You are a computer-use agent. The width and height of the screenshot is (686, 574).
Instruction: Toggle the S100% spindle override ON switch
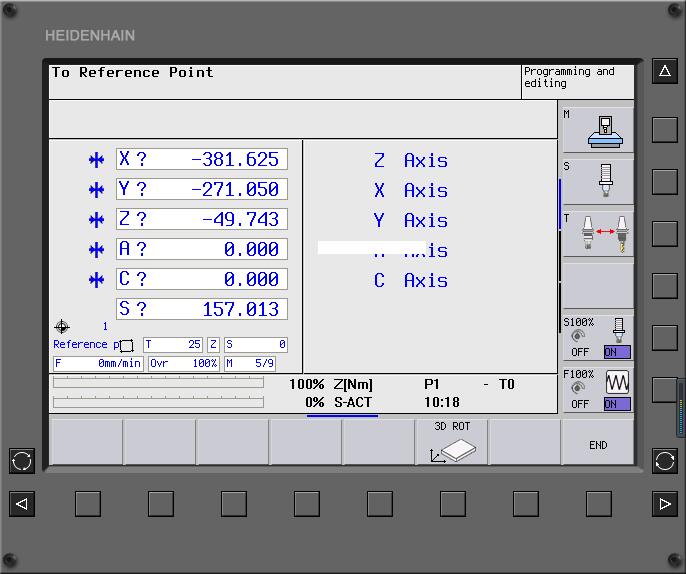(x=616, y=352)
